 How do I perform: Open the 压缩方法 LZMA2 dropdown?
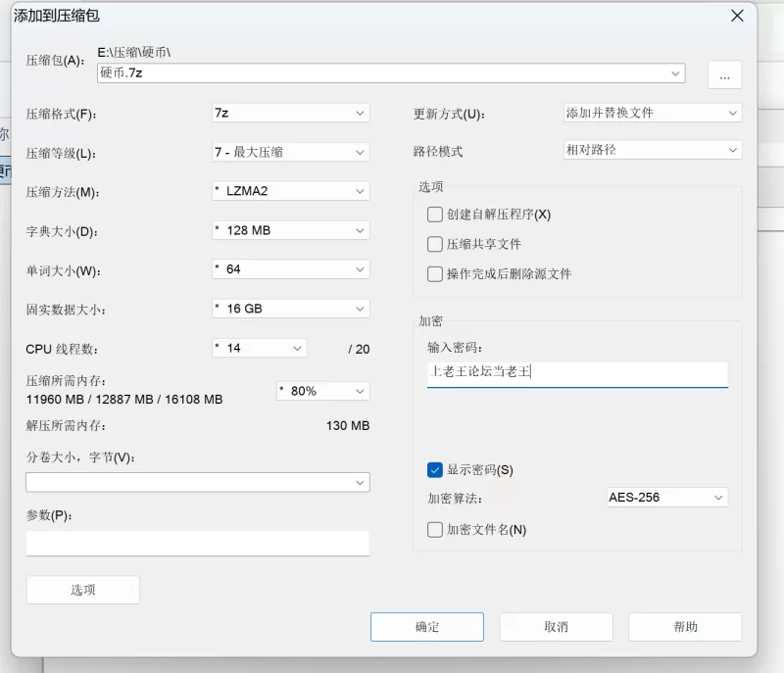[x=290, y=191]
